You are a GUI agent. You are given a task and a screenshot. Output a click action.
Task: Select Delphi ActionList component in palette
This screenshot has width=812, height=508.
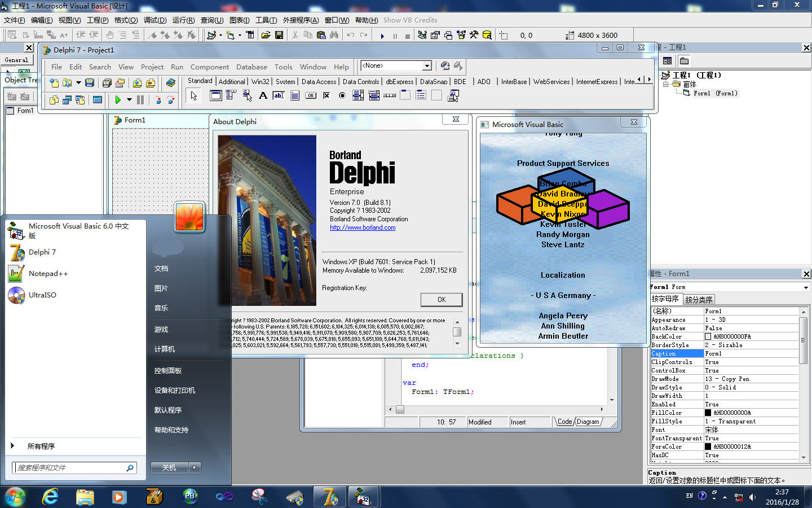point(453,95)
